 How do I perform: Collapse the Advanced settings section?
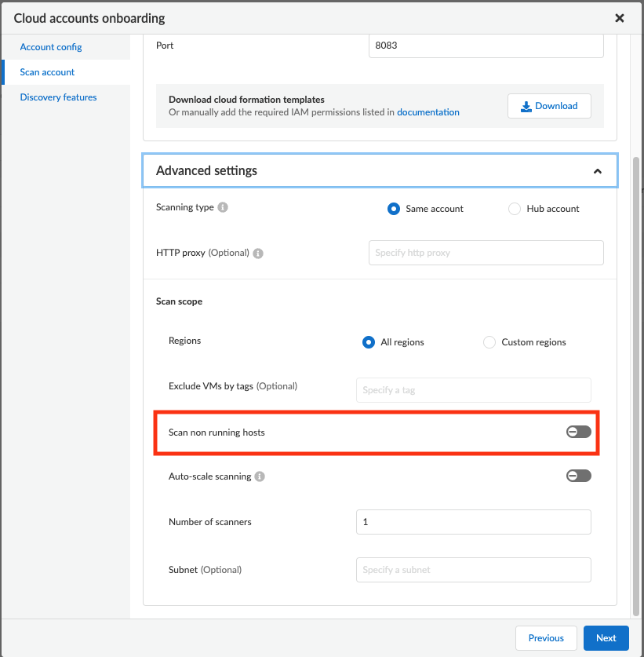[598, 171]
